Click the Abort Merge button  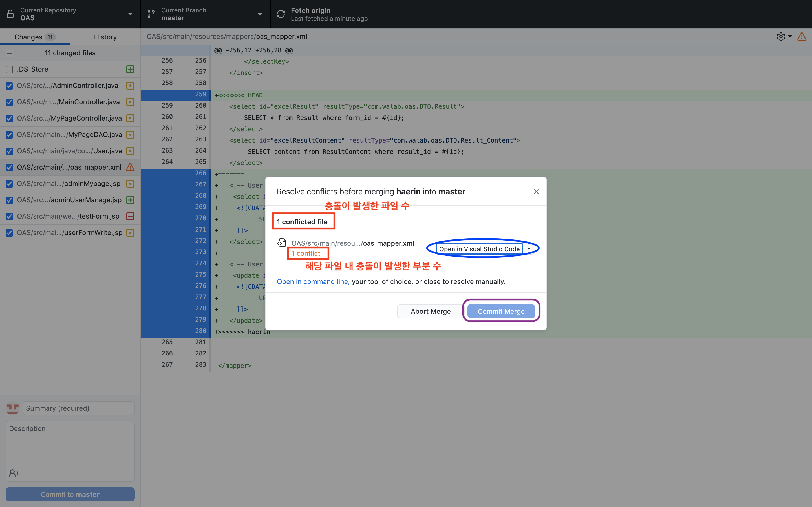click(431, 311)
